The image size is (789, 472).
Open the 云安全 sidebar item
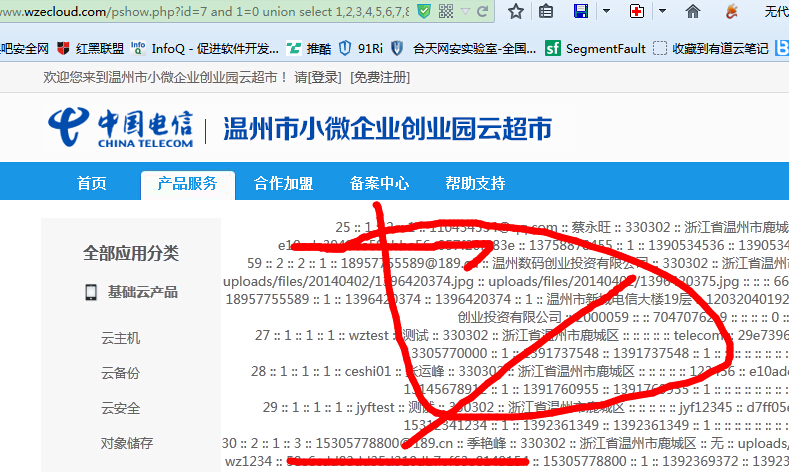tap(120, 408)
